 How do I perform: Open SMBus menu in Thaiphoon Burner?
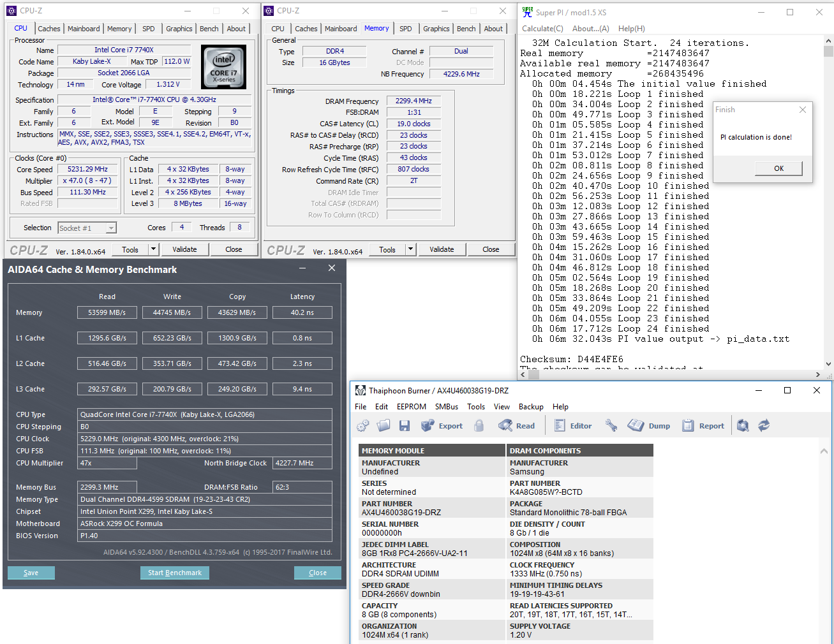click(x=447, y=407)
